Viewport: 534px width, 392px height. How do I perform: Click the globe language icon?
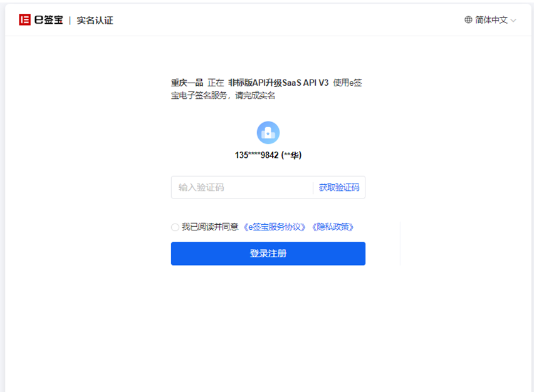tap(468, 20)
